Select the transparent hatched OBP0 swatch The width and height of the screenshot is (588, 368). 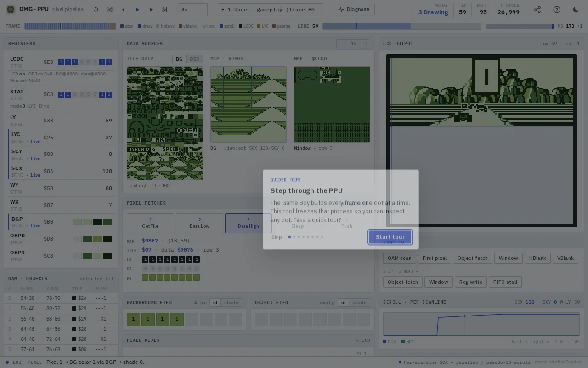click(77, 239)
